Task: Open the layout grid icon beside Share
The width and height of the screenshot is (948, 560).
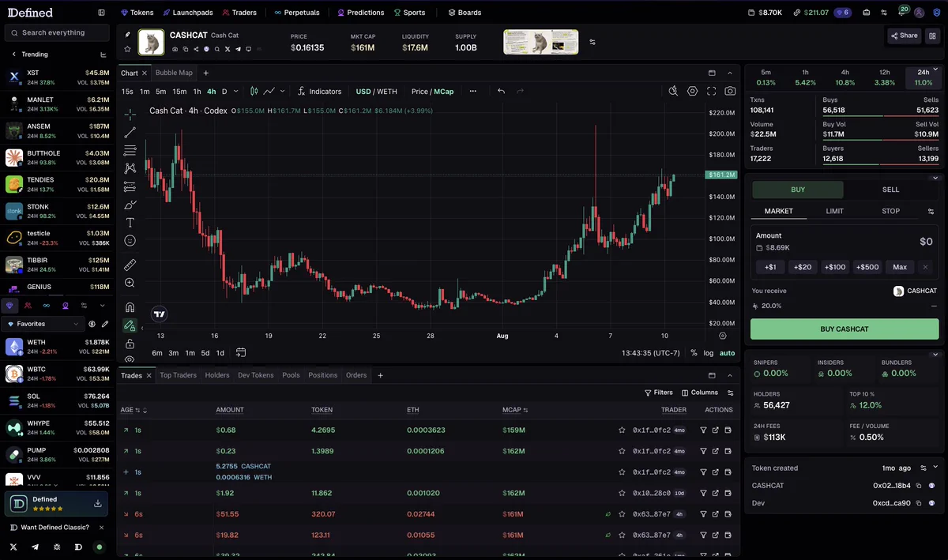Action: tap(933, 36)
